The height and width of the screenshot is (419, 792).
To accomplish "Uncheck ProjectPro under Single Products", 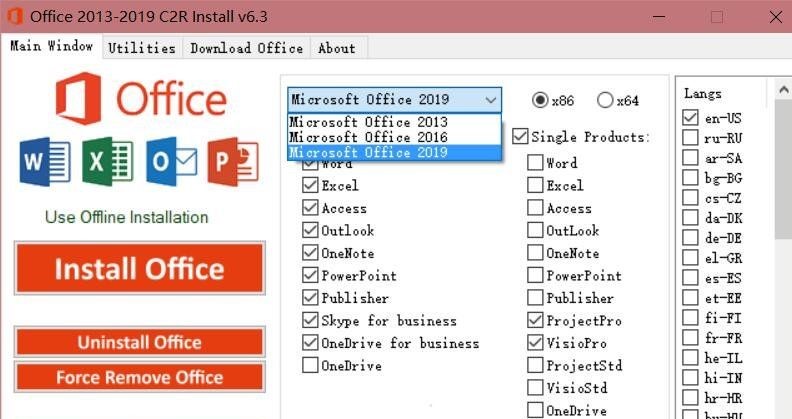I will pos(535,320).
